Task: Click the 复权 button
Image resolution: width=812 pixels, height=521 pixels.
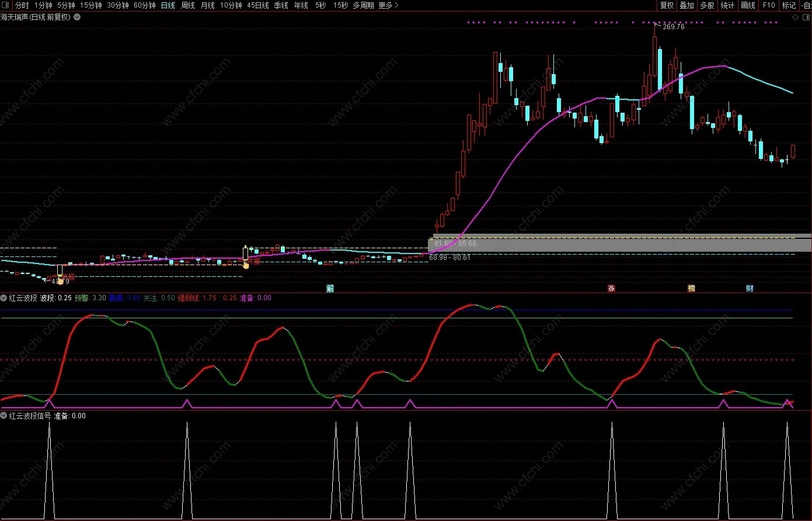Action: click(667, 5)
